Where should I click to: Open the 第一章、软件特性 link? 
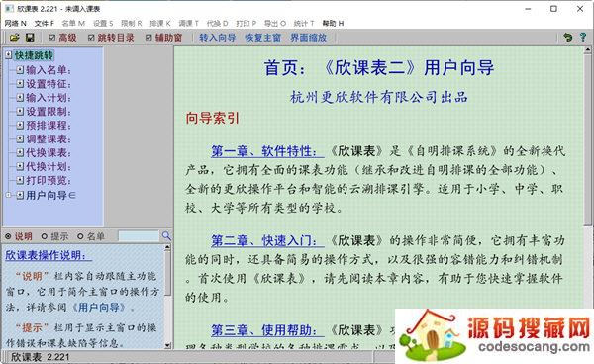pyautogui.click(x=267, y=151)
